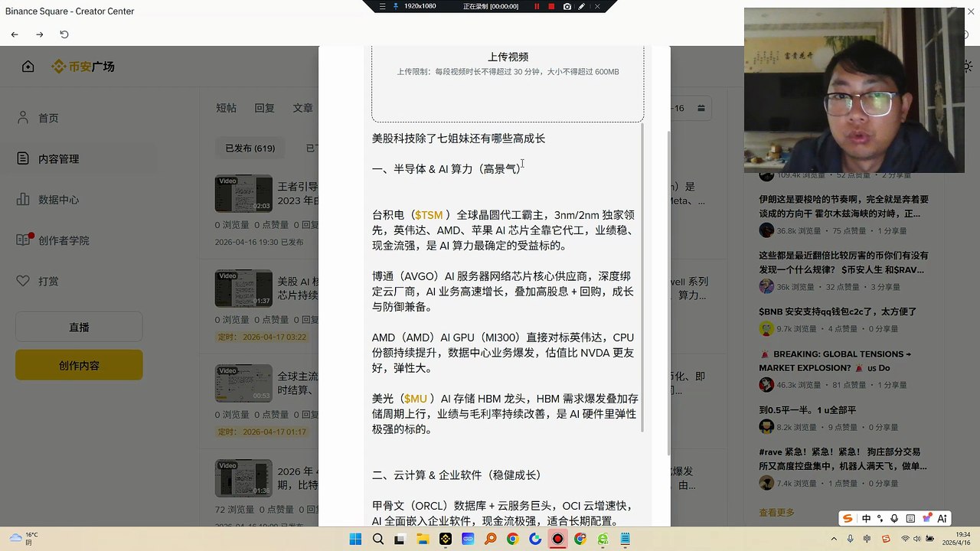The width and height of the screenshot is (980, 551).
Task: Open Windows taskbar search
Action: tap(377, 539)
